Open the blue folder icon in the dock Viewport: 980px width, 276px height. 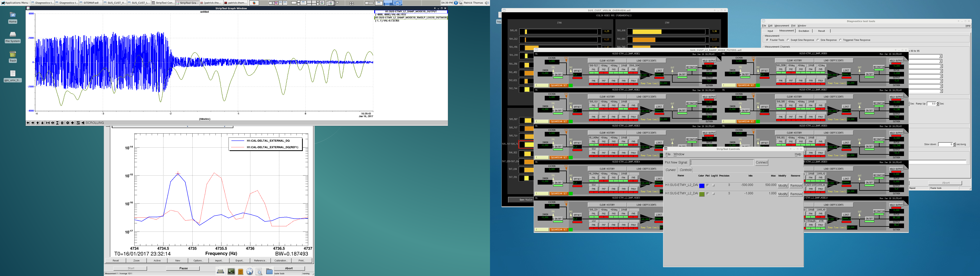tap(269, 271)
